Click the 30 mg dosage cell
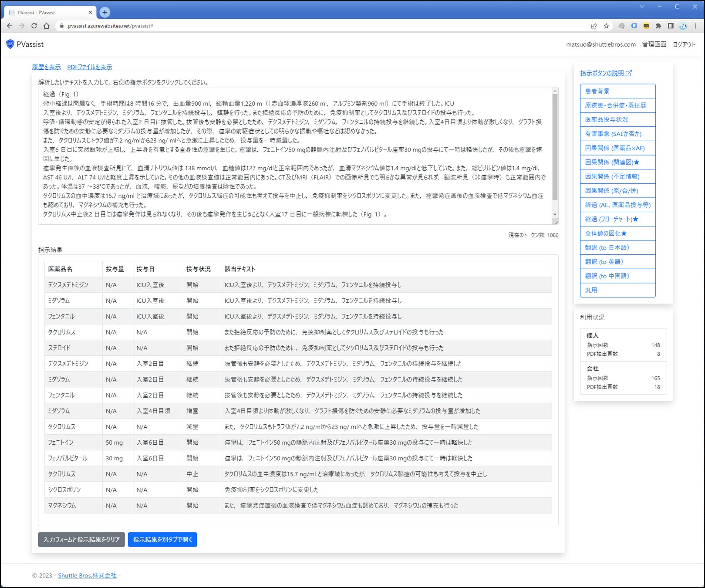This screenshot has width=705, height=588. point(118,458)
